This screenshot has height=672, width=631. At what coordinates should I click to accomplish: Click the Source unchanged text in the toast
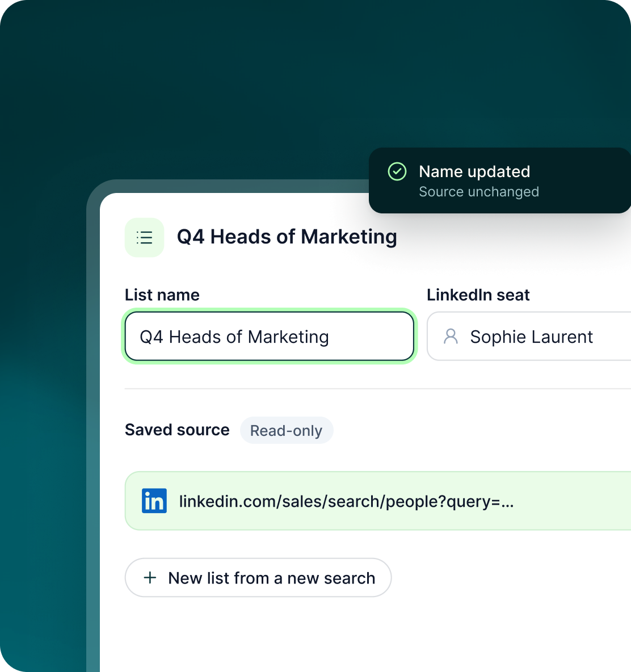tap(479, 192)
